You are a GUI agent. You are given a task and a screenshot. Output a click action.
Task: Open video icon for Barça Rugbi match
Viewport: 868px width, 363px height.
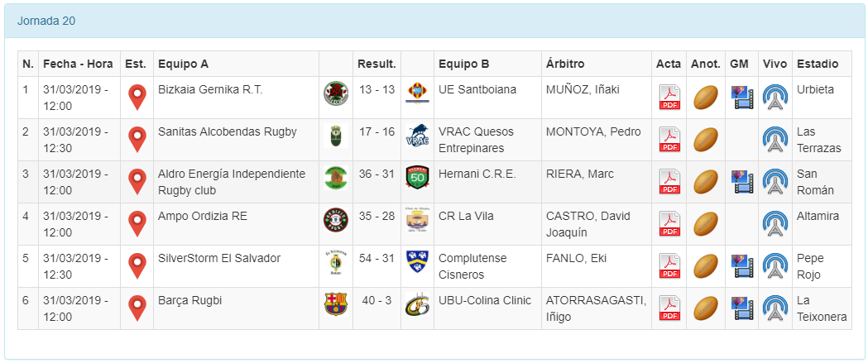pos(742,308)
